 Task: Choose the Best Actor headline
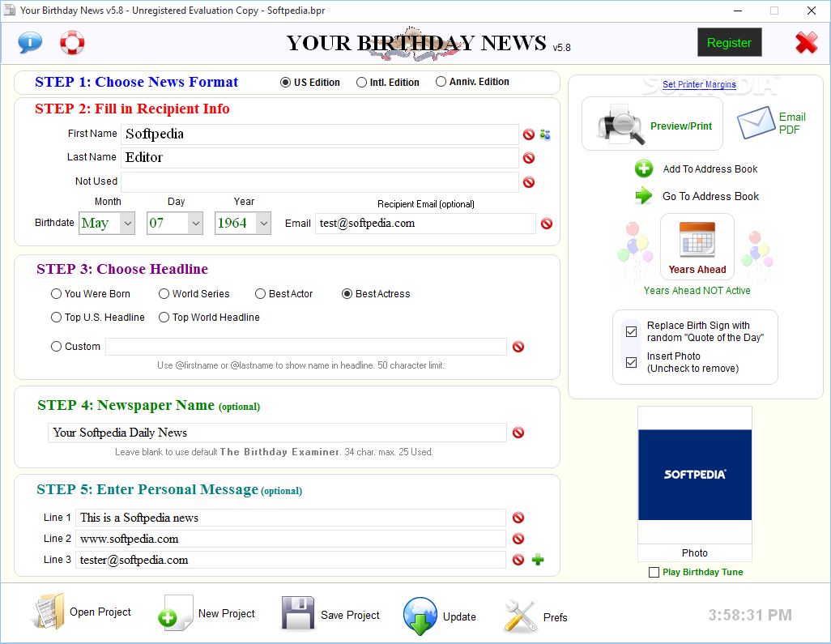point(260,293)
